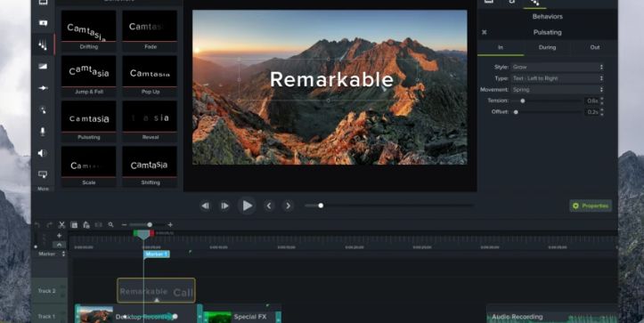Click the Remarkable text on the canvas

[x=331, y=79]
